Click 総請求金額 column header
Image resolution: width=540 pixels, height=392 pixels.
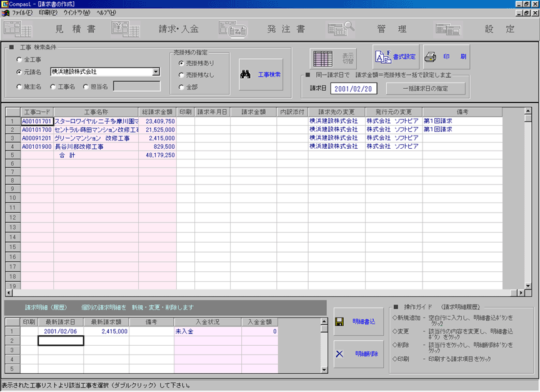click(x=157, y=112)
